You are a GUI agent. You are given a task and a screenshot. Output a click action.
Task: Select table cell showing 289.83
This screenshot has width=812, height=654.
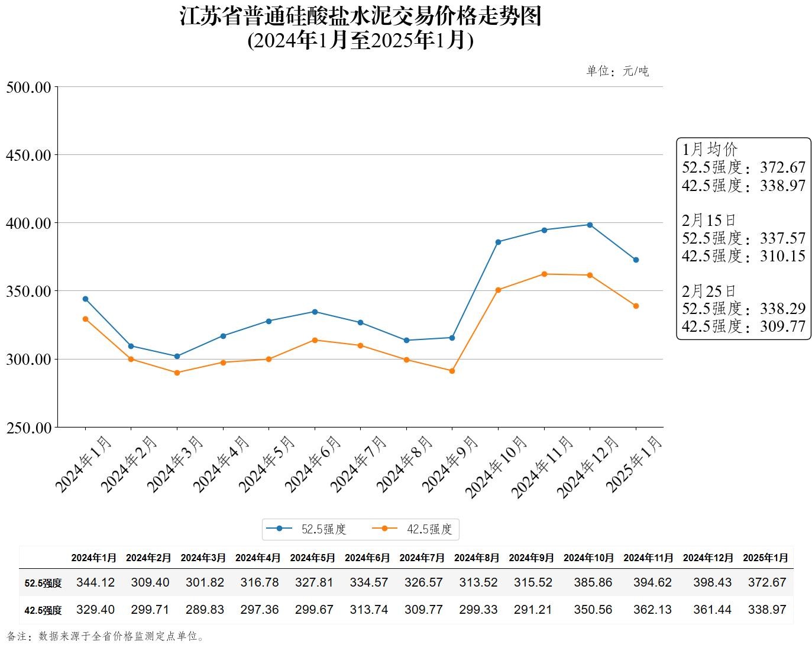(205, 610)
